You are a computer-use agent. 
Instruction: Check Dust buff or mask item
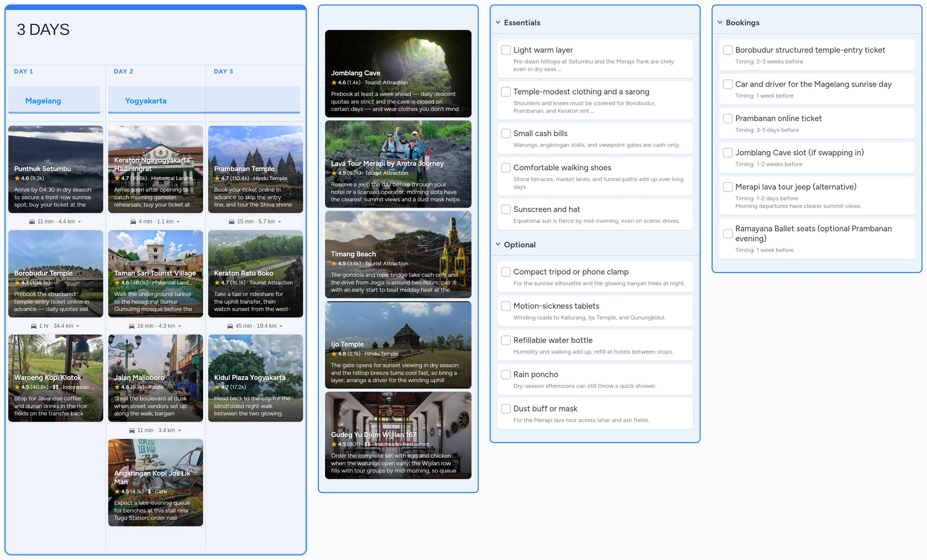(x=506, y=409)
